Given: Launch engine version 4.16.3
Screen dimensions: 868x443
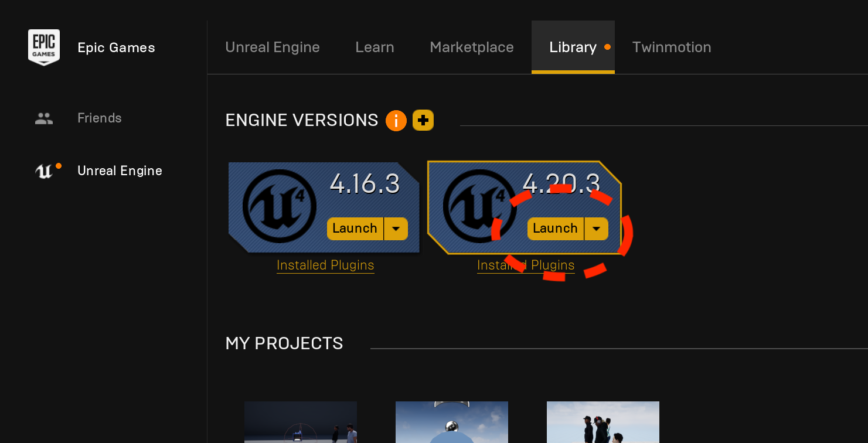Looking at the screenshot, I should tap(355, 229).
